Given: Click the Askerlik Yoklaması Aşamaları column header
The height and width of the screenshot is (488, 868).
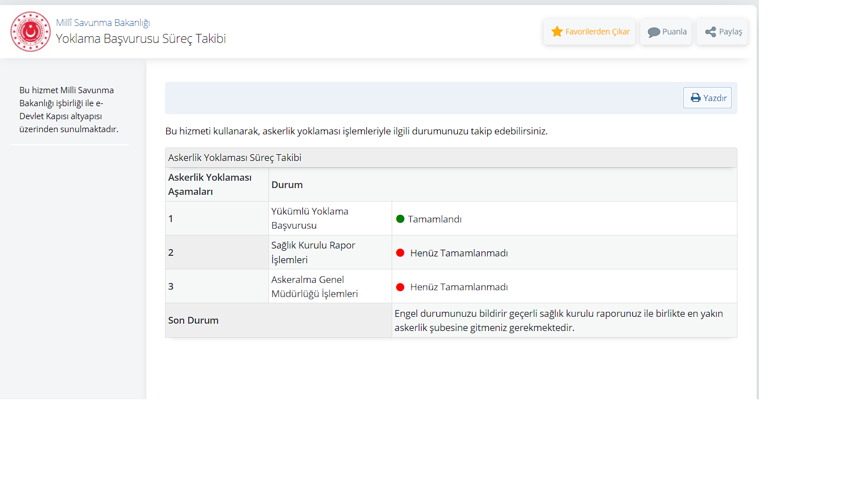Looking at the screenshot, I should 210,184.
